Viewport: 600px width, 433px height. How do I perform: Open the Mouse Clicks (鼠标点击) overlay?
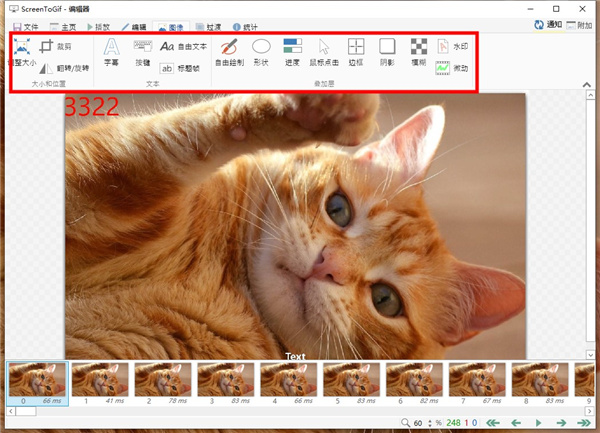(x=324, y=51)
